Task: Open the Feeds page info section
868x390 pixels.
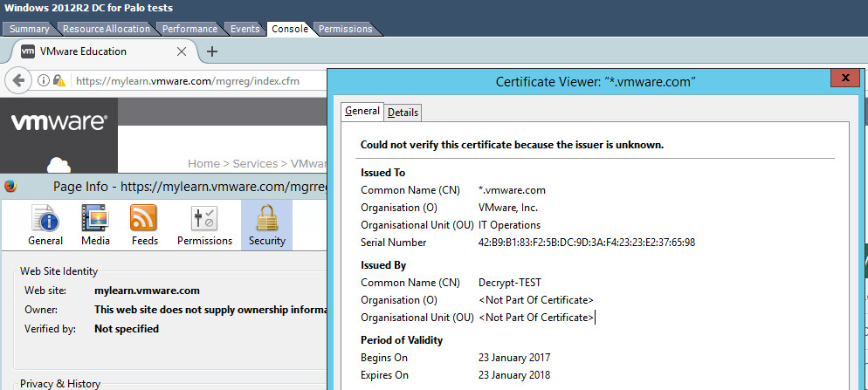Action: pyautogui.click(x=143, y=225)
